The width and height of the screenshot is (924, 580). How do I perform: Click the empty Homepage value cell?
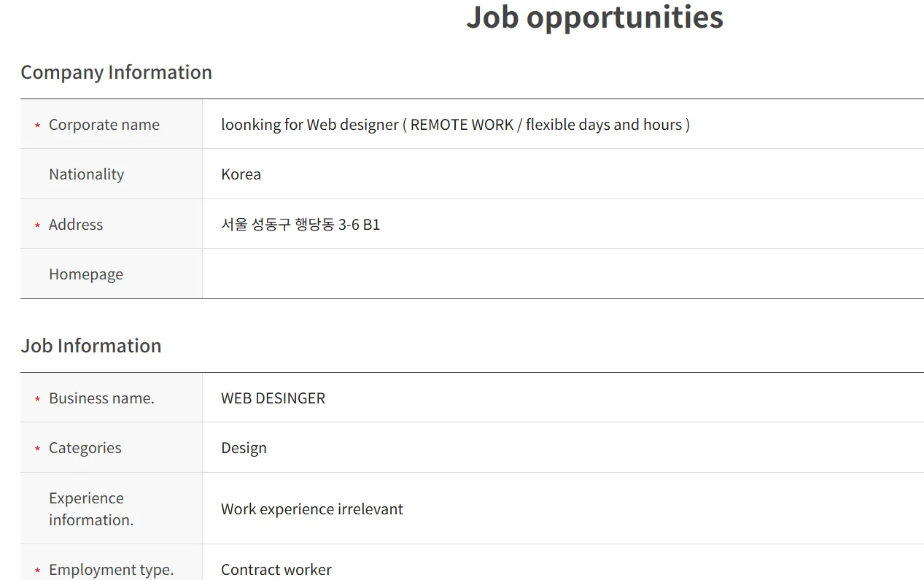[x=562, y=274]
